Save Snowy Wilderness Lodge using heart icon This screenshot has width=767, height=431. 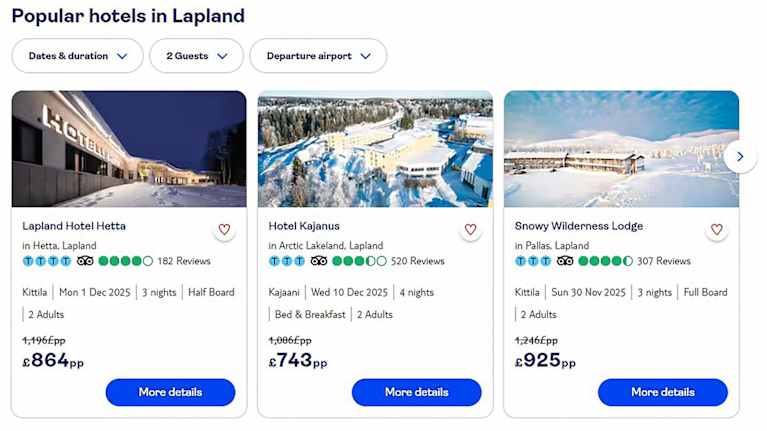point(716,229)
